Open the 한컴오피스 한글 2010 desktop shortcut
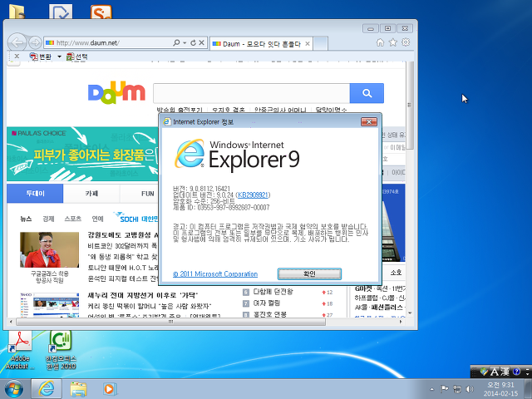The height and width of the screenshot is (399, 532). (61, 350)
